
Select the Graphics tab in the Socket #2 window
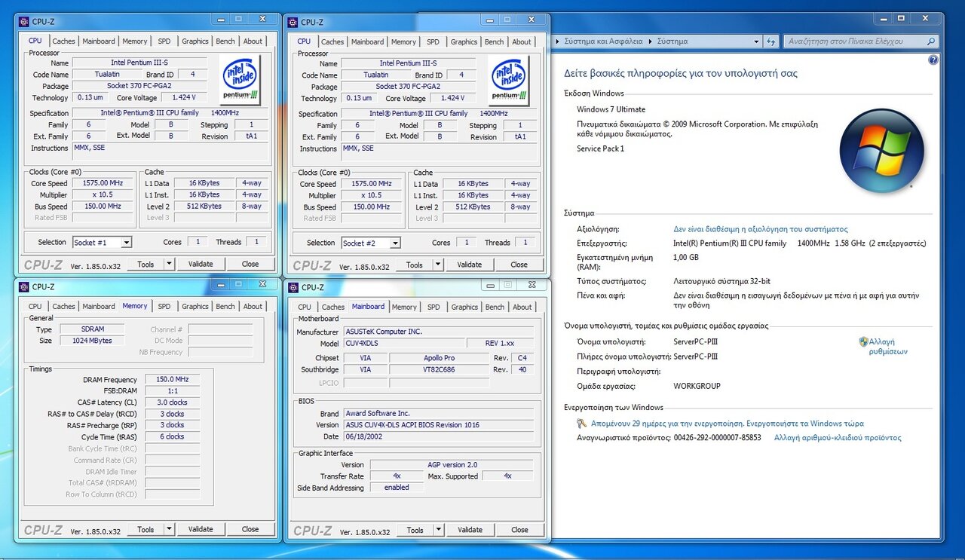pyautogui.click(x=464, y=42)
